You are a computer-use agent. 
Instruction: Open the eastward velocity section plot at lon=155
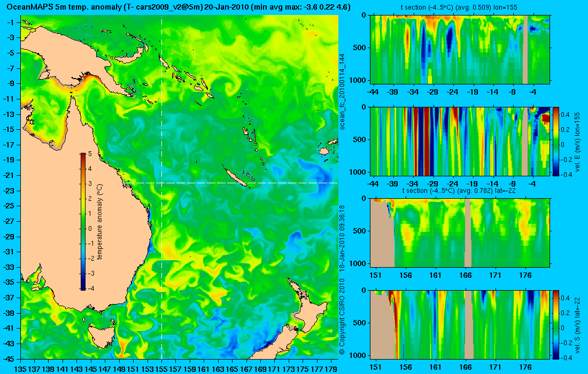click(x=460, y=141)
